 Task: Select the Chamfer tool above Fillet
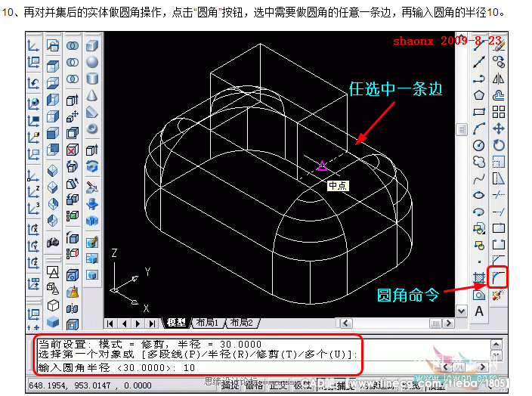coord(498,261)
